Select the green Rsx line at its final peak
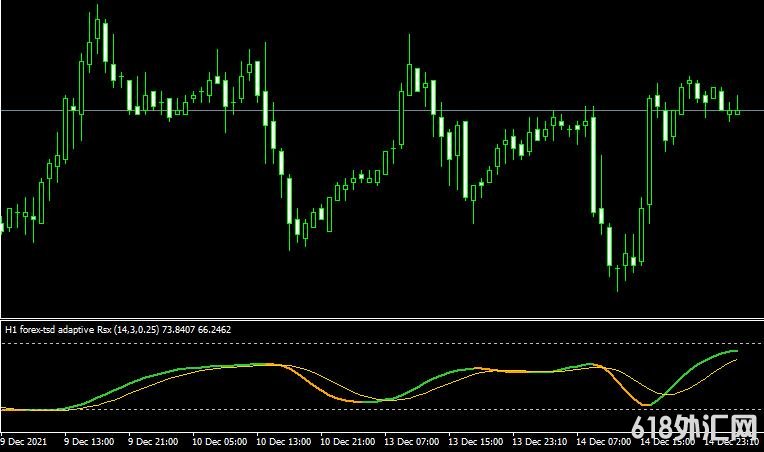The image size is (764, 452). (x=733, y=351)
